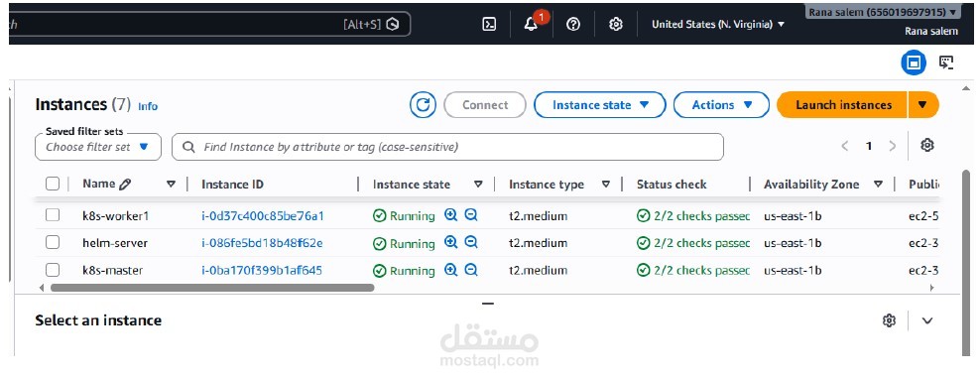Screen dimensions: 980x377
Task: Open the Launch instances split arrow
Action: tap(923, 105)
